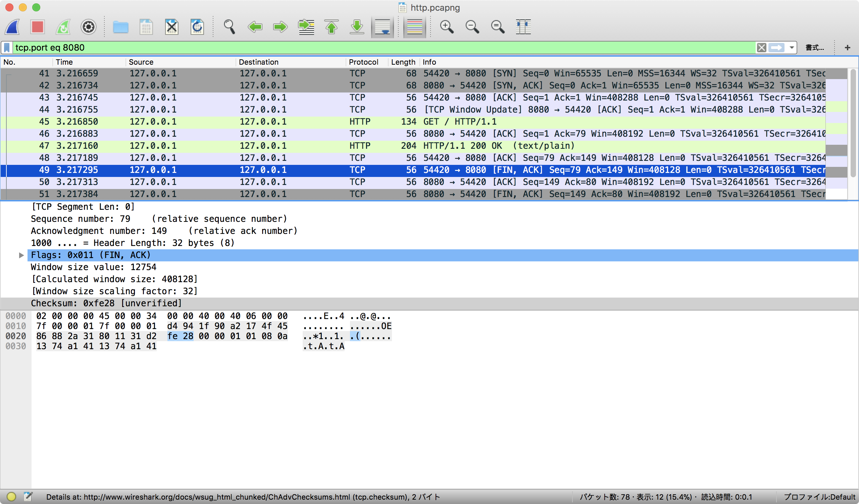Clear the display filter with X
859x504 pixels.
tap(761, 47)
